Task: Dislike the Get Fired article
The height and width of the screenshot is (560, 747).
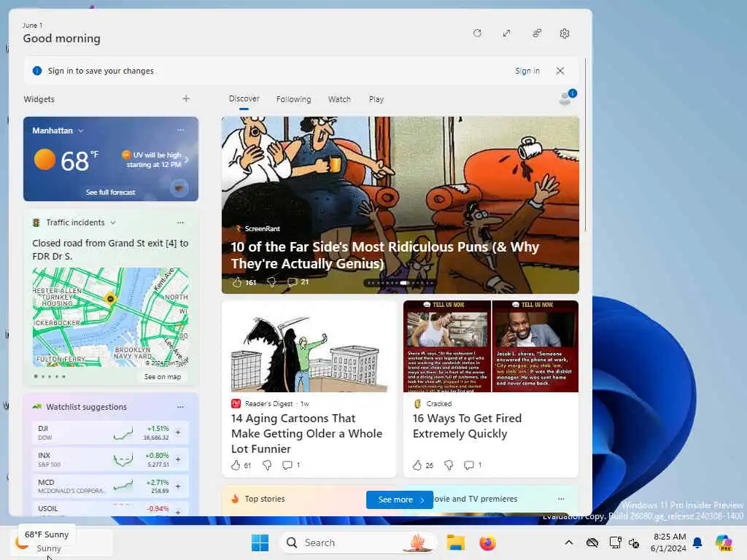Action: pos(449,465)
